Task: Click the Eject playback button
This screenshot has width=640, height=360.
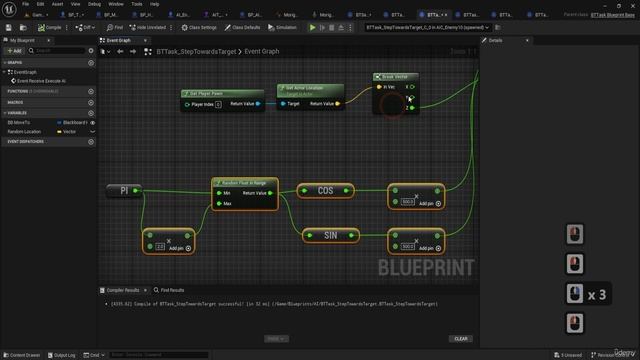Action: (341, 28)
